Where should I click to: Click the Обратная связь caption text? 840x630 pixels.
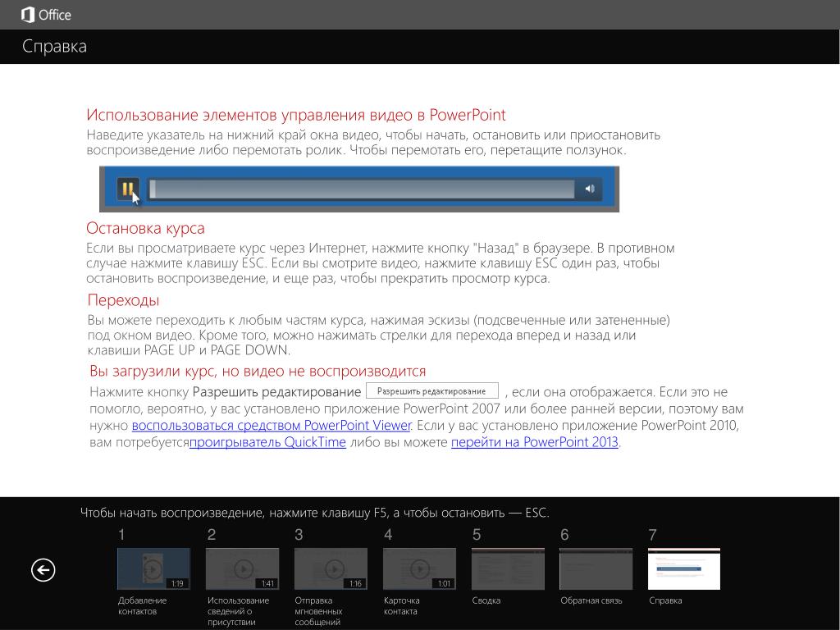click(x=591, y=600)
